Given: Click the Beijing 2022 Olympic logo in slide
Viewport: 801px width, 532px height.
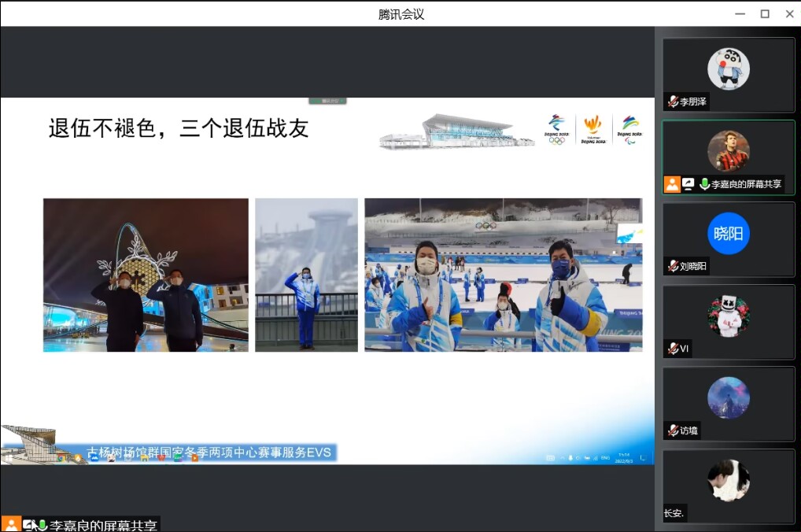Looking at the screenshot, I should click(x=557, y=129).
